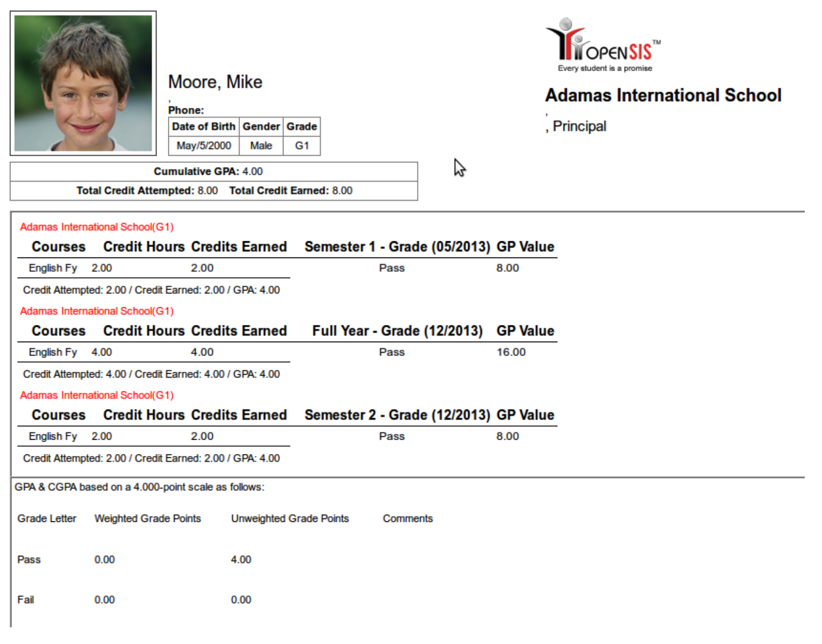822x644 pixels.
Task: Select the Gender value Male
Action: tap(261, 146)
